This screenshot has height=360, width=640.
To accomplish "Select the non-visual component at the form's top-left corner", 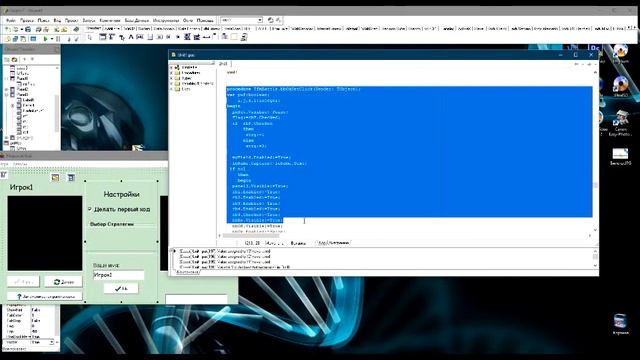I will coord(3,174).
